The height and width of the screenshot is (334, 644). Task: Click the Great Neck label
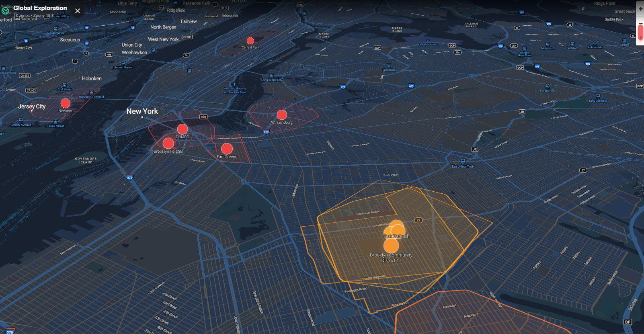click(625, 12)
